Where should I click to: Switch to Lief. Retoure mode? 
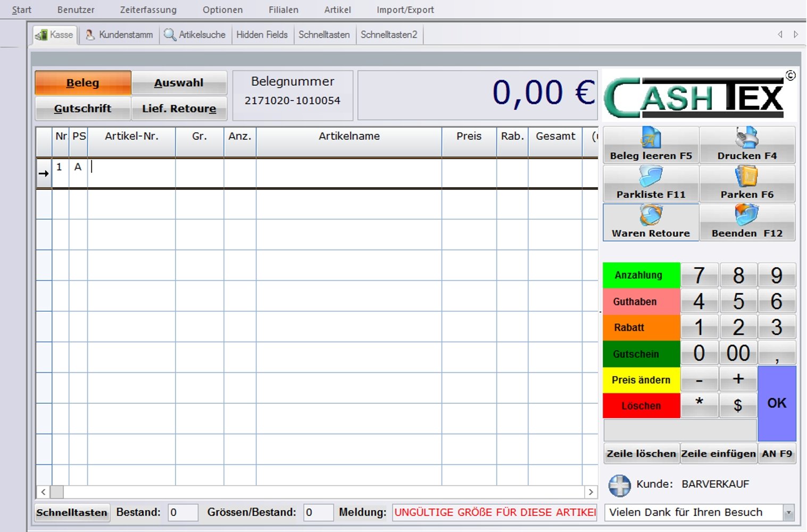click(179, 108)
